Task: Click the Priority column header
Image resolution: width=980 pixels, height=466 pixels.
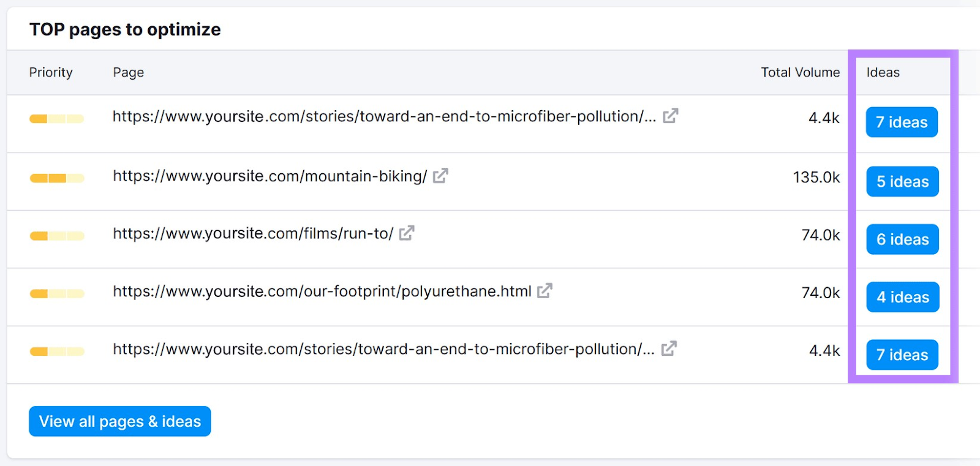Action: (x=51, y=72)
